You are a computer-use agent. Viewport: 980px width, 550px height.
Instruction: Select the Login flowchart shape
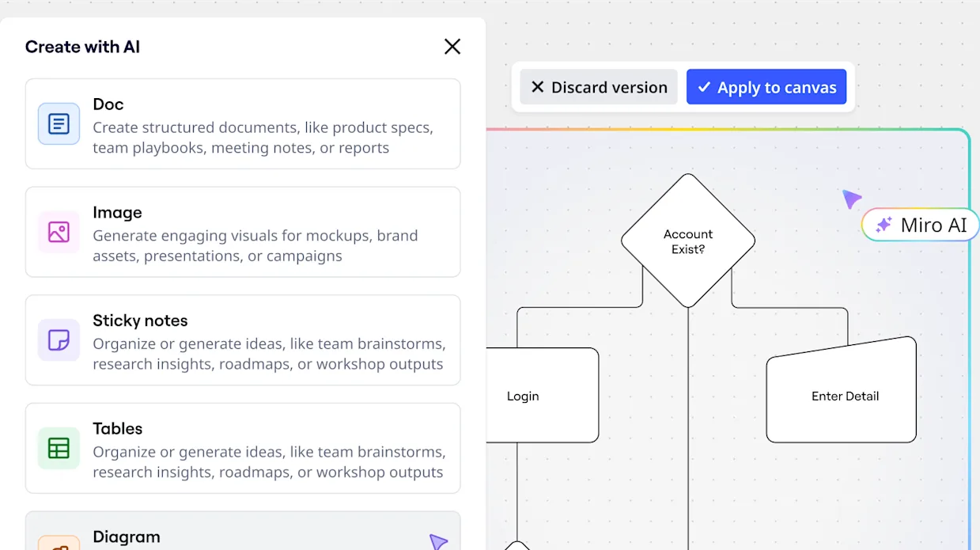[x=542, y=396]
